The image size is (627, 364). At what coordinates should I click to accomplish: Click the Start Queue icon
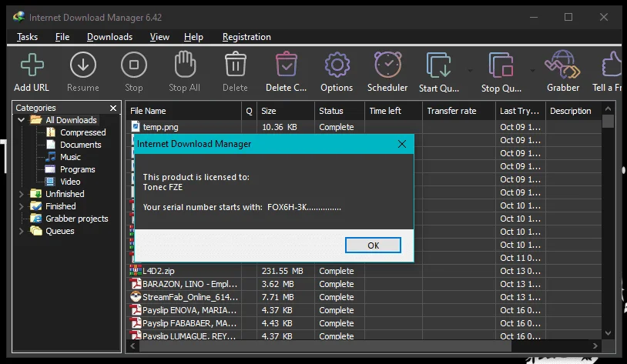point(438,65)
